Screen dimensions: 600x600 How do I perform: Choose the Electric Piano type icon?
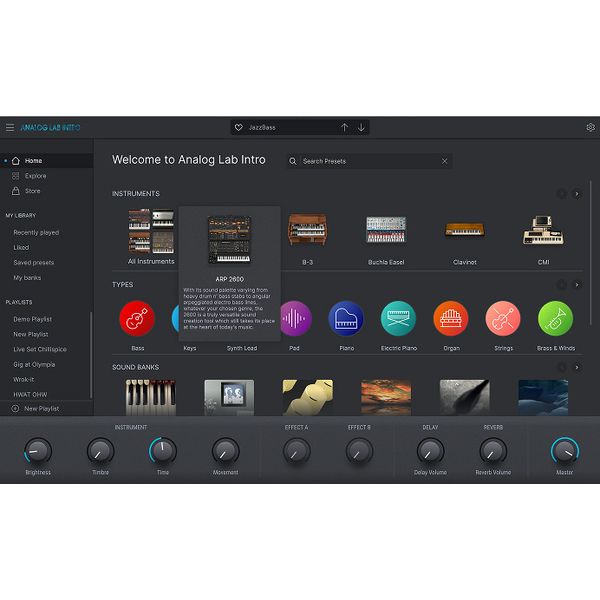(399, 319)
